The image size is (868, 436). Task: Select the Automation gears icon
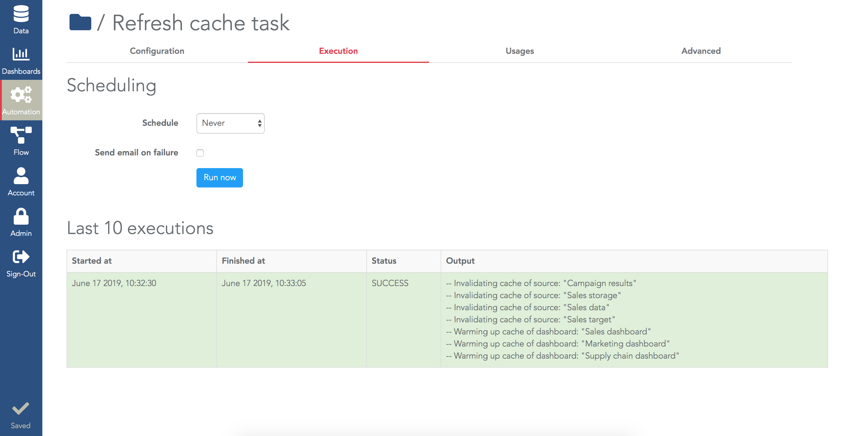coord(21,95)
